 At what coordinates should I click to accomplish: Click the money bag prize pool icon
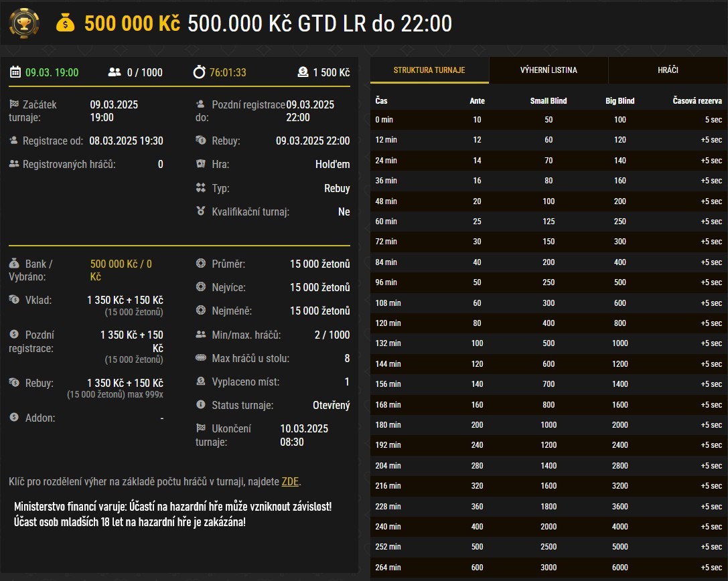[66, 23]
